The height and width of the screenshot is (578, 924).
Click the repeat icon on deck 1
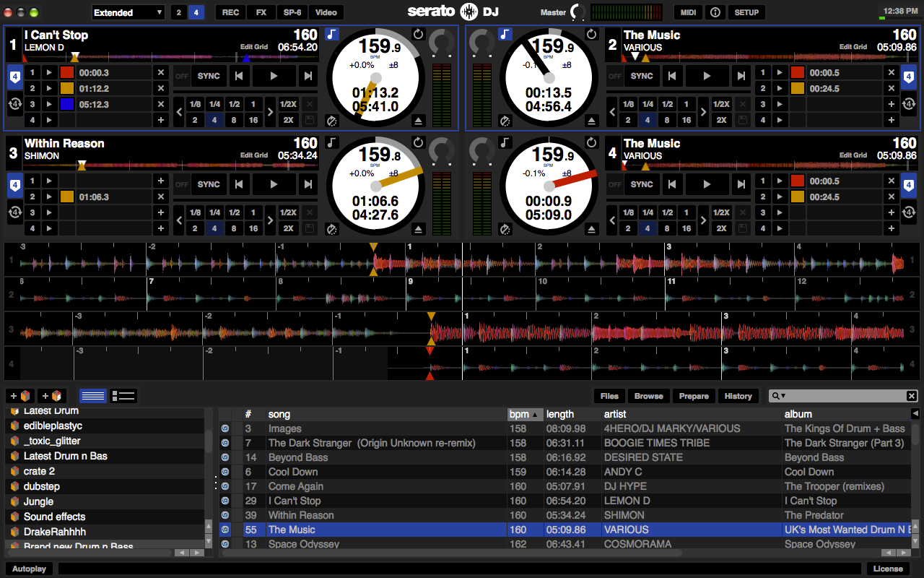(x=418, y=34)
